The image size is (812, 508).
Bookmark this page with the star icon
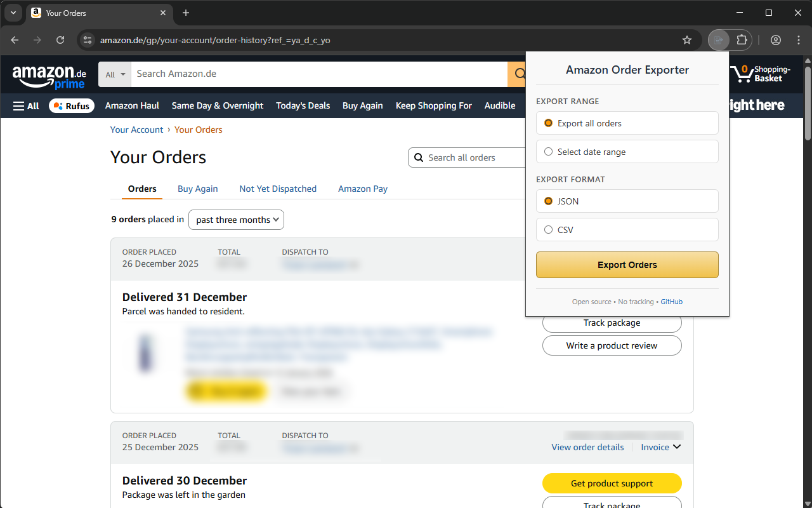click(x=687, y=40)
